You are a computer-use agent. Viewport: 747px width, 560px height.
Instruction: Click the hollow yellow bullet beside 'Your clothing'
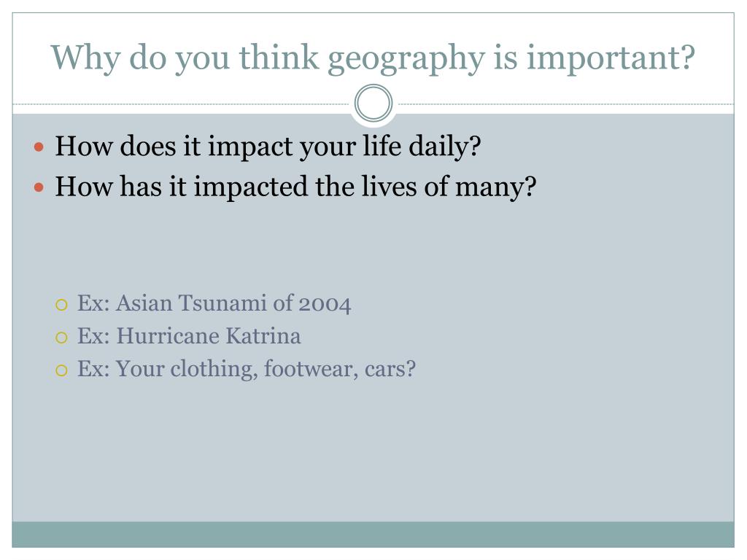point(61,370)
